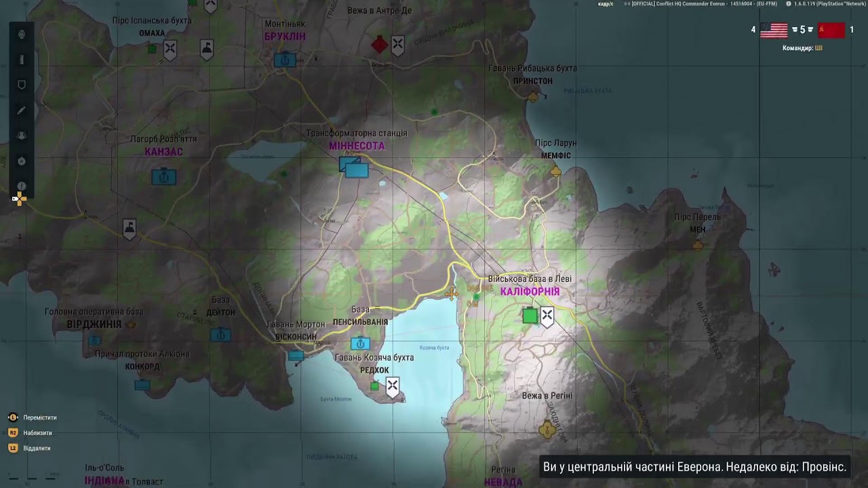Click the Пірс Ларун label
This screenshot has height=488, width=868.
coord(556,143)
